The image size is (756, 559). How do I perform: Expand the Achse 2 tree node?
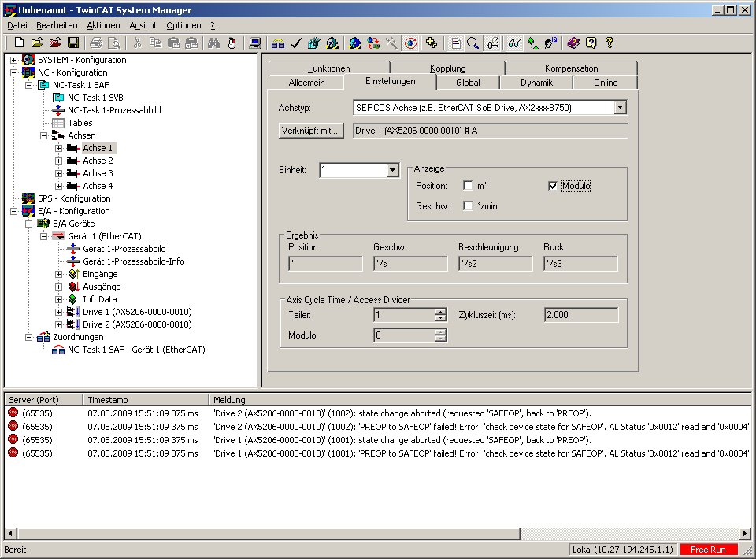(x=58, y=161)
